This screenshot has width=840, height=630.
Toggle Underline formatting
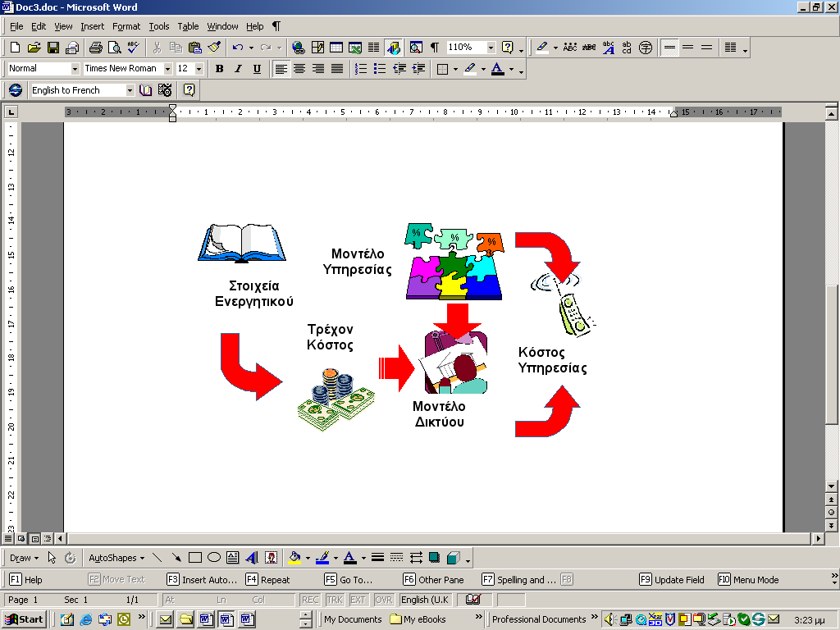257,69
